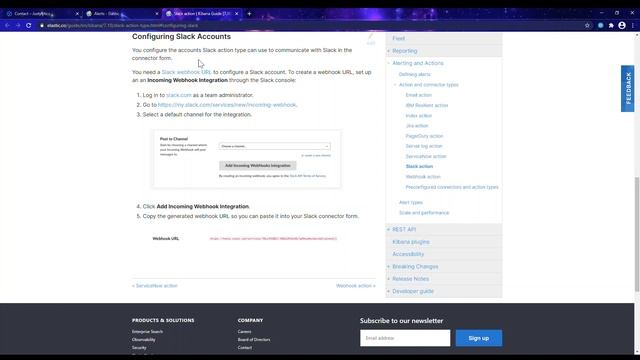
Task: Go forward using the browser forward arrow
Action: (18, 25)
